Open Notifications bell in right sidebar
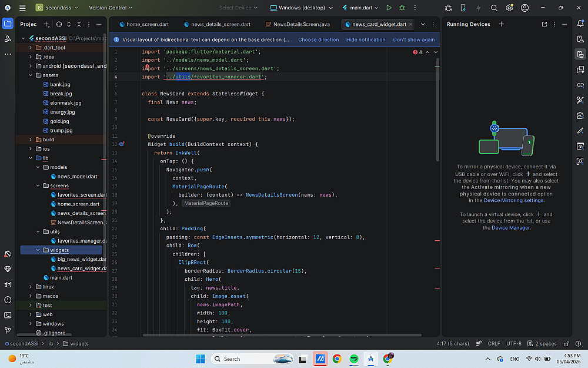Viewport: 588px width, 368px height. 580,24
